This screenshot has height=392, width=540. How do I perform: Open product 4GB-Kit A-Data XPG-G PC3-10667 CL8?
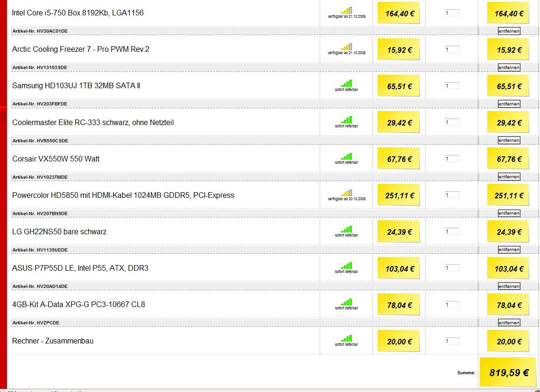[x=78, y=305]
